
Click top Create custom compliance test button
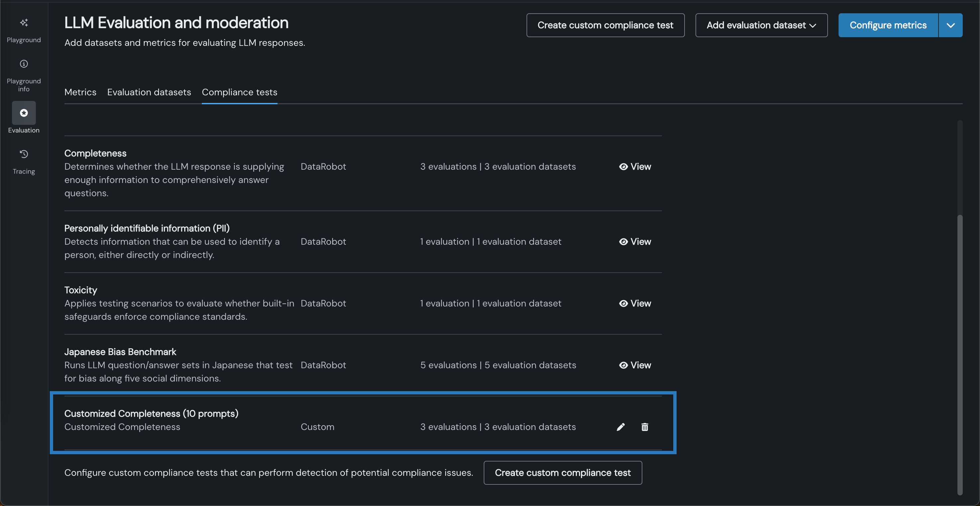pyautogui.click(x=605, y=25)
